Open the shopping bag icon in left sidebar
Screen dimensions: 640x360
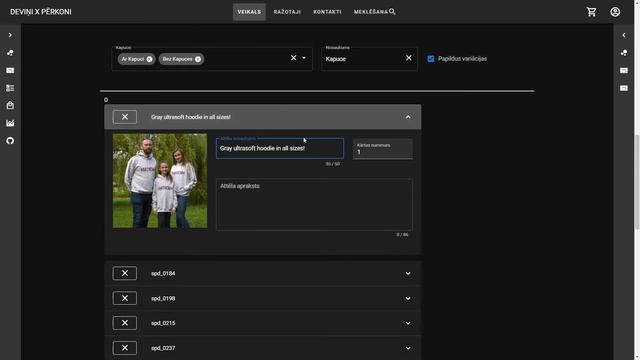(x=10, y=105)
